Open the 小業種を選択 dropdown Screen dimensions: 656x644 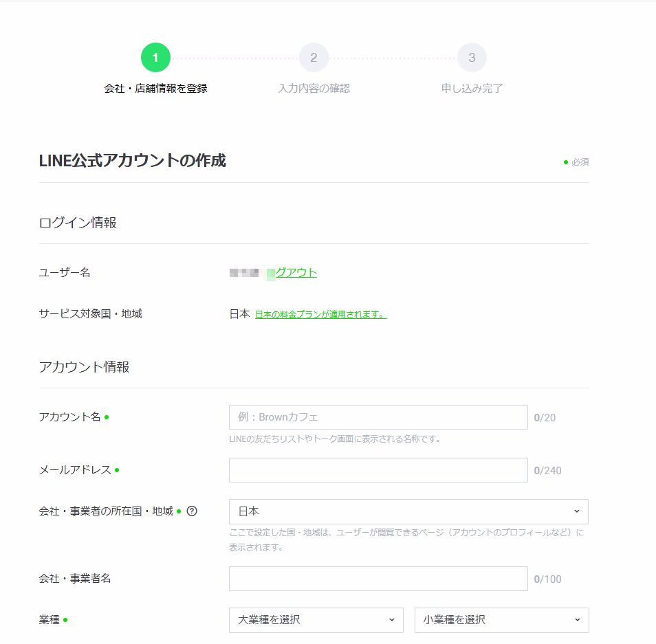[501, 620]
